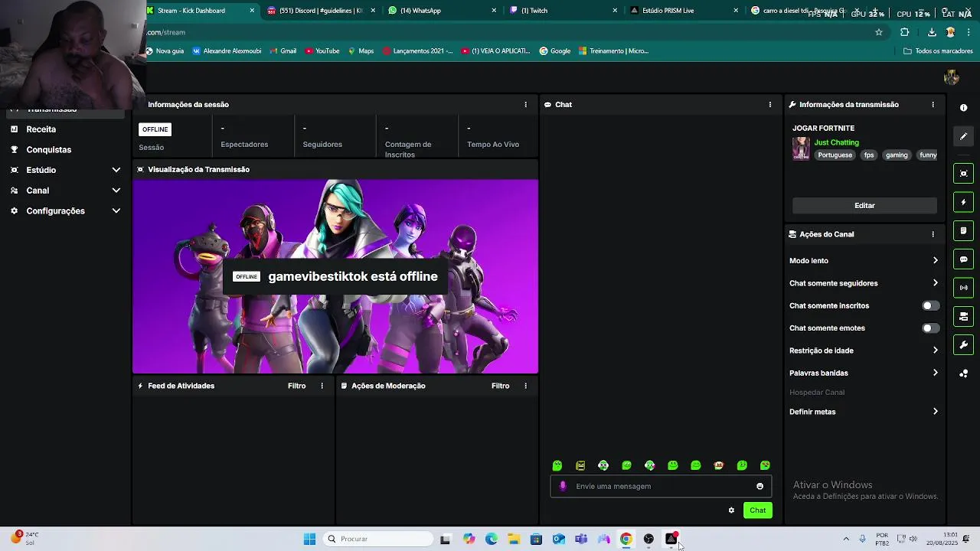980x551 pixels.
Task: Enable Chat somente inscritos toggle
Action: point(930,305)
